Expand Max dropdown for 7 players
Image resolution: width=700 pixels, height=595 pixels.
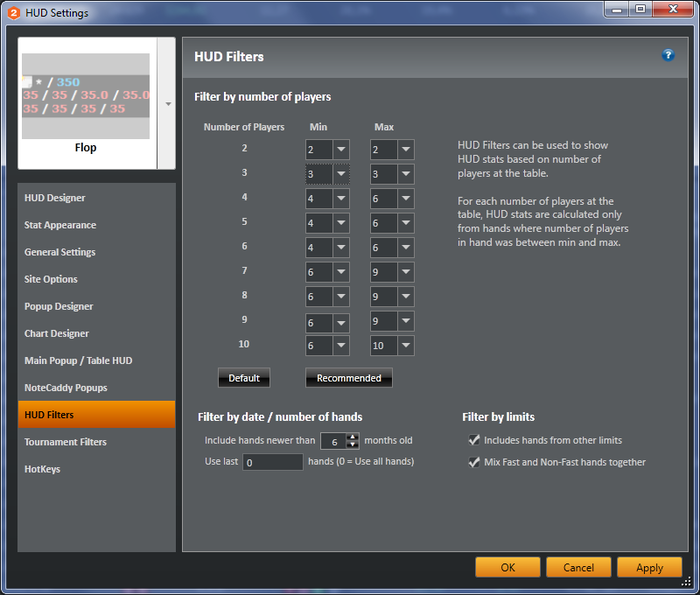[x=406, y=272]
